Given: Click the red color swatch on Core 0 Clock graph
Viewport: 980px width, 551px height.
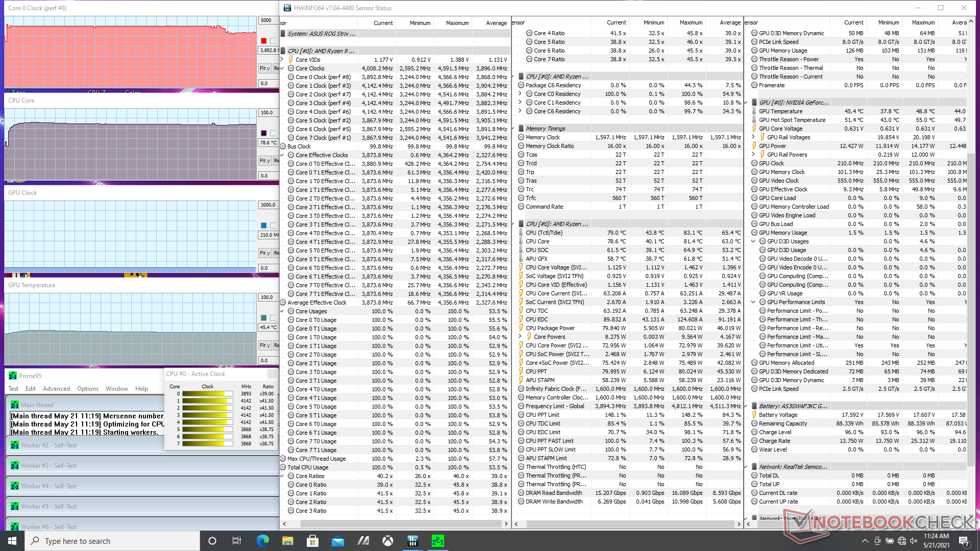Looking at the screenshot, I should pyautogui.click(x=264, y=41).
